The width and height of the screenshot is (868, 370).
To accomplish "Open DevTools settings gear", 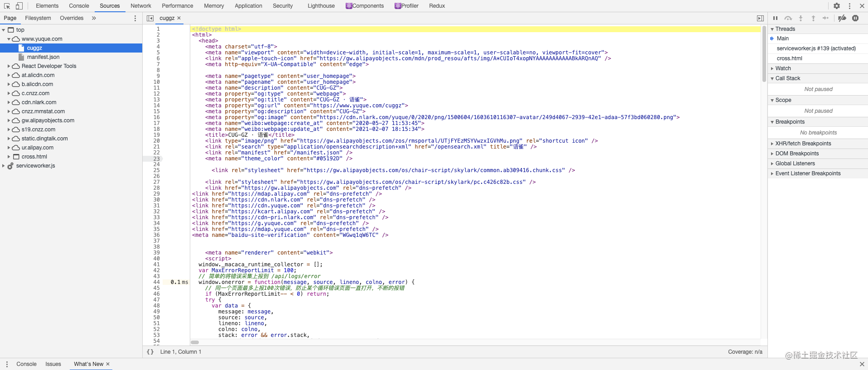I will point(837,6).
